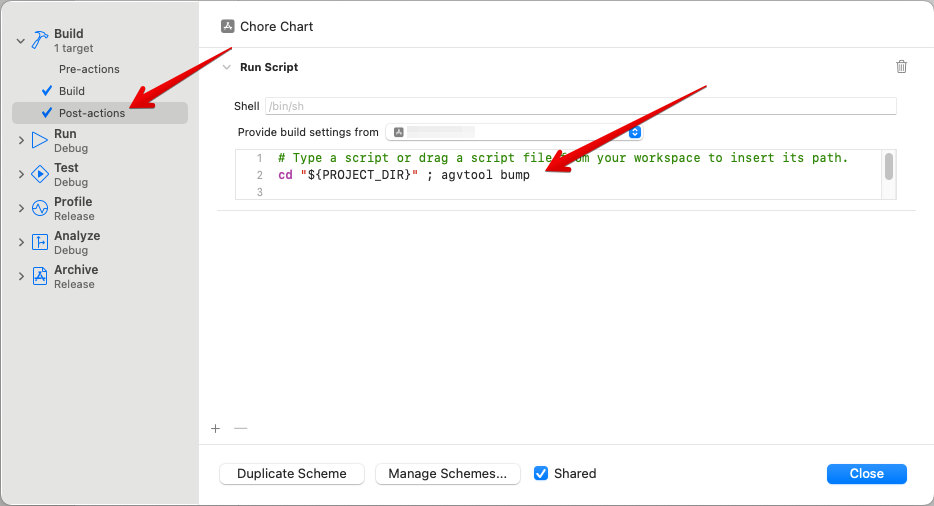Expand the Run scheme action
Viewport: 934px width, 506px height.
click(x=21, y=141)
